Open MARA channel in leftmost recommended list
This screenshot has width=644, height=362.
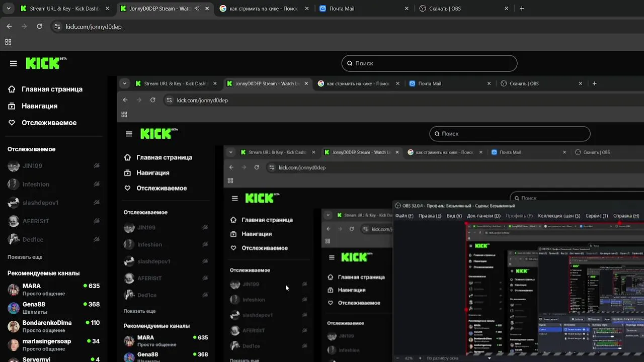coord(54,290)
